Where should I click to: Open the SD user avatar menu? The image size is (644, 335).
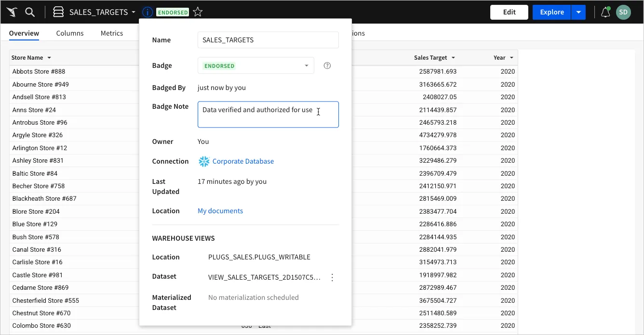tap(623, 12)
